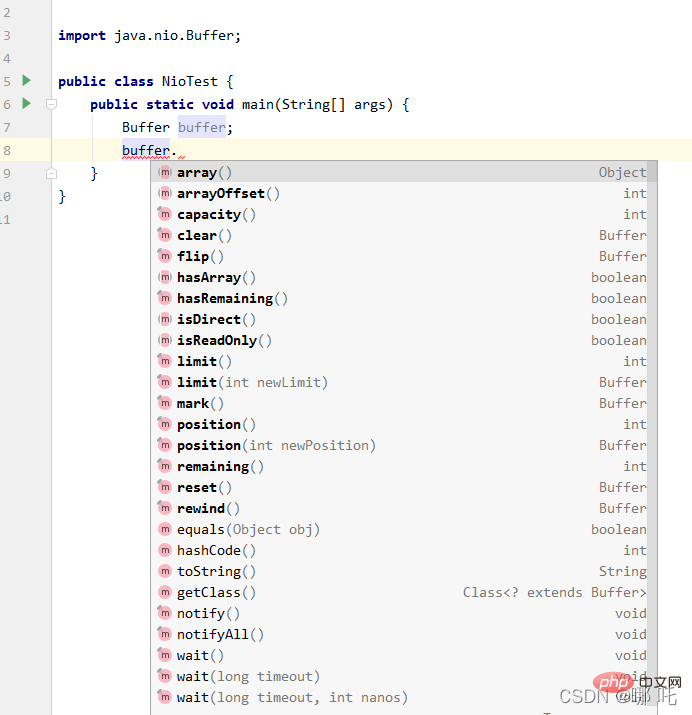Click 'Class<? extends Buffer>' return type
Viewport: 692px width, 715px height.
tap(554, 592)
